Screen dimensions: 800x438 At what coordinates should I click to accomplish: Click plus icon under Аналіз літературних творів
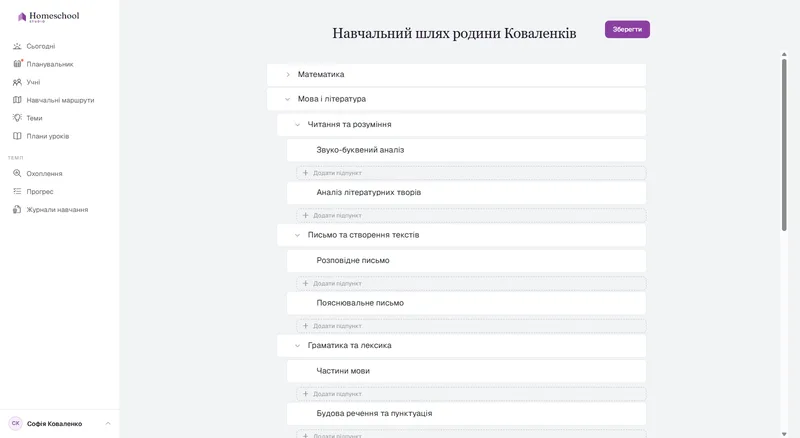click(x=305, y=215)
